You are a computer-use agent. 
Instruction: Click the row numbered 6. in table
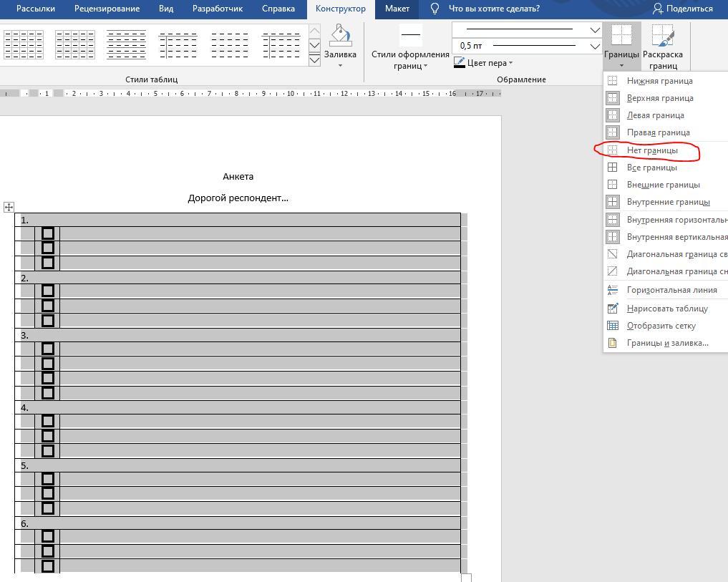(238, 523)
